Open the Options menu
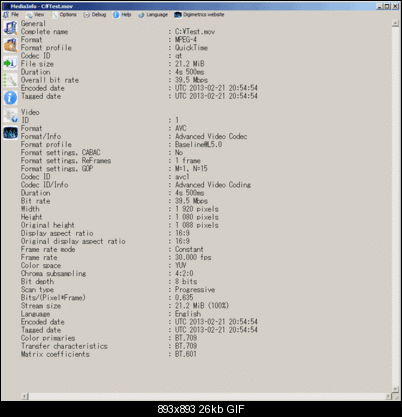 pyautogui.click(x=64, y=15)
